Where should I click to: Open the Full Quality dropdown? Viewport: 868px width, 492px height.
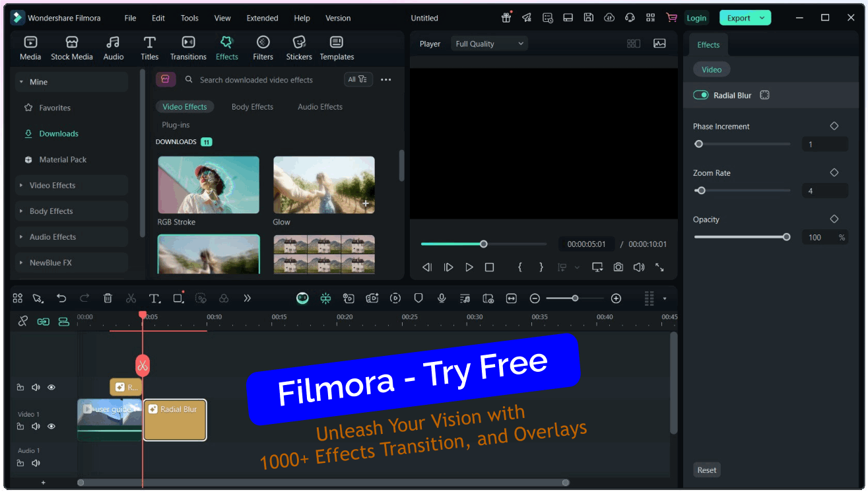tap(489, 44)
